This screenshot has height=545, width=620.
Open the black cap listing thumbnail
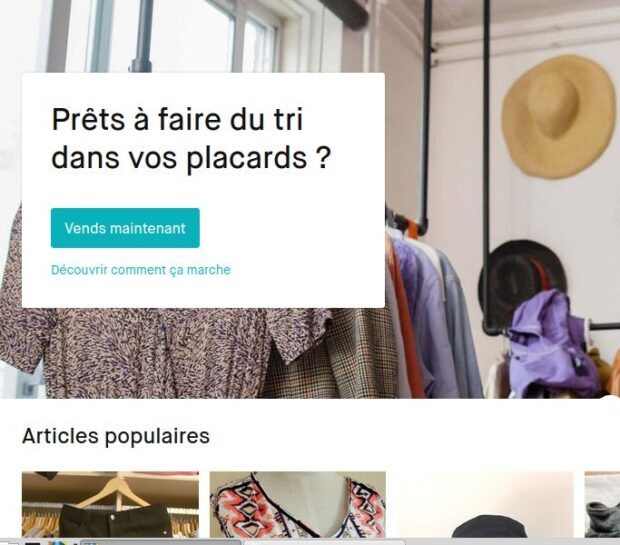(485, 504)
